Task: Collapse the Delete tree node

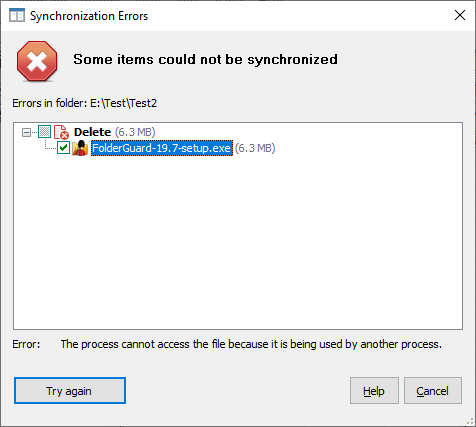Action: 26,132
